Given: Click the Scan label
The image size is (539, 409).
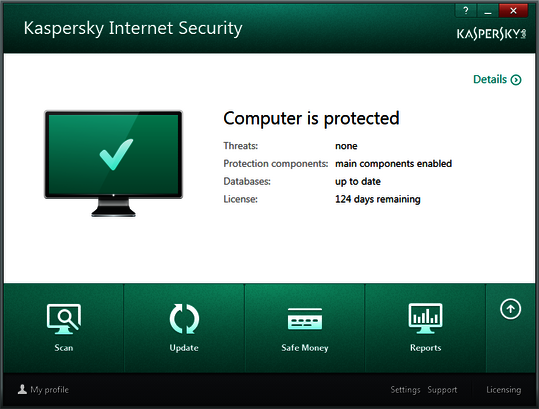Looking at the screenshot, I should [x=64, y=348].
